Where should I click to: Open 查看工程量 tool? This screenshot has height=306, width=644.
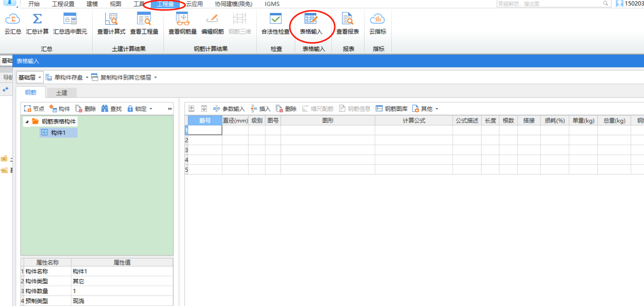(144, 24)
